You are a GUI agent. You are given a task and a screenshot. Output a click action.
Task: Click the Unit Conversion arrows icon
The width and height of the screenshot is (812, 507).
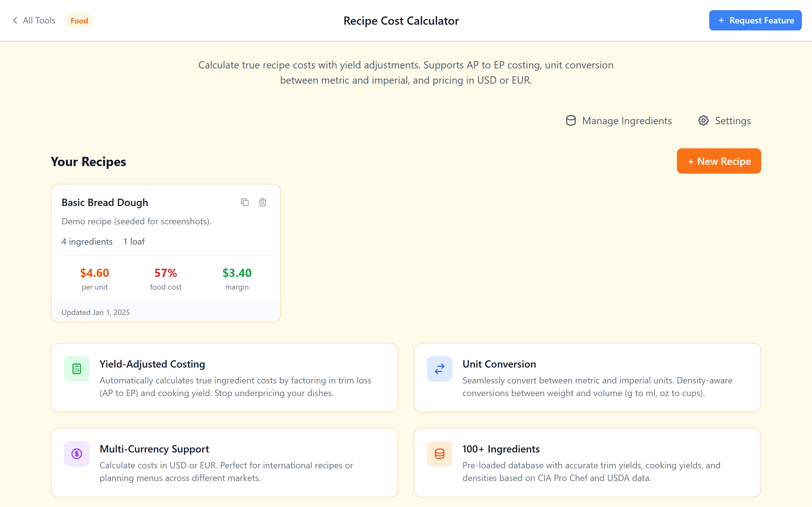(x=439, y=369)
